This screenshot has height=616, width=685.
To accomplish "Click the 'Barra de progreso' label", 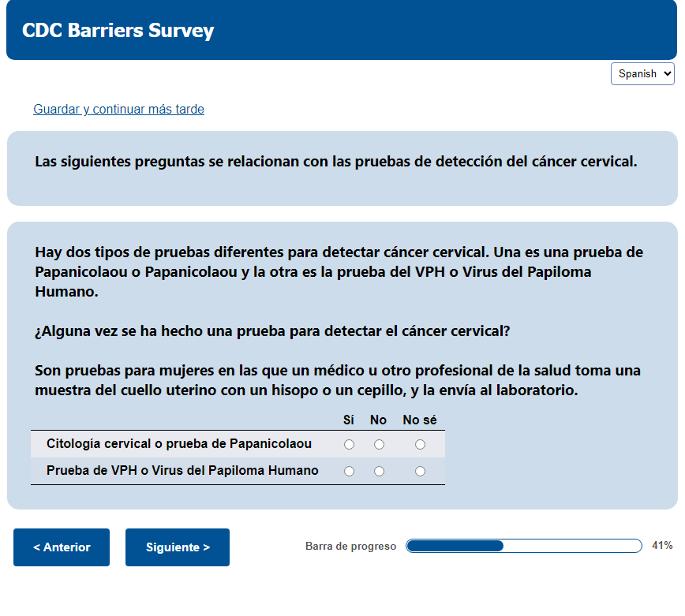I will [350, 547].
